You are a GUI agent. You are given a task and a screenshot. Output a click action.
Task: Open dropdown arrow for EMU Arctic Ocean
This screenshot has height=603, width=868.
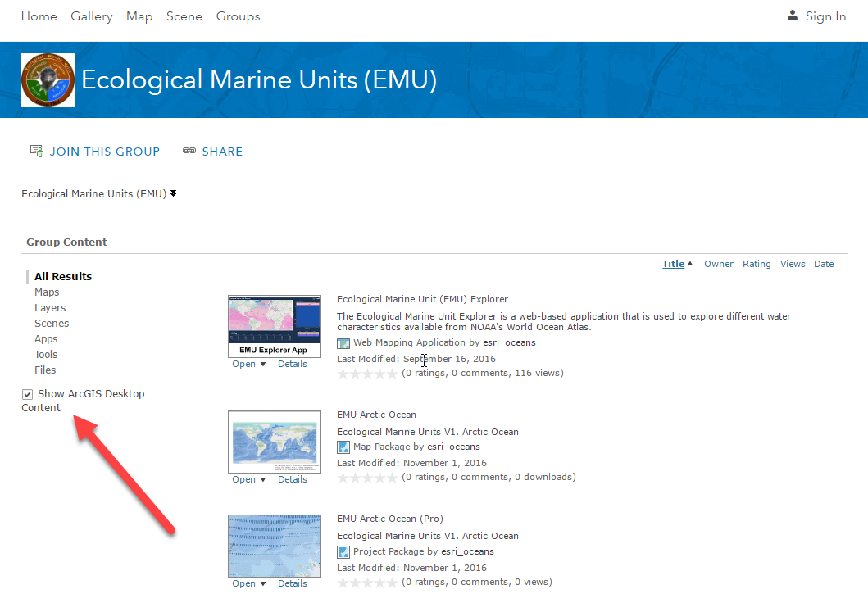(263, 479)
